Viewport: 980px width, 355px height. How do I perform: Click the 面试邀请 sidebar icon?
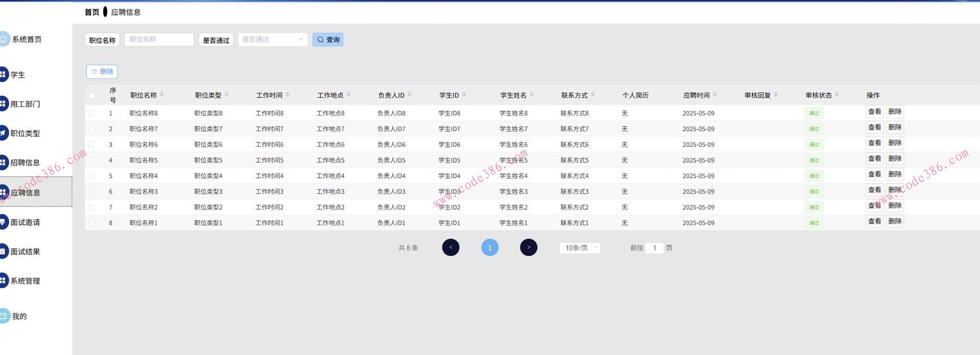[x=3, y=222]
